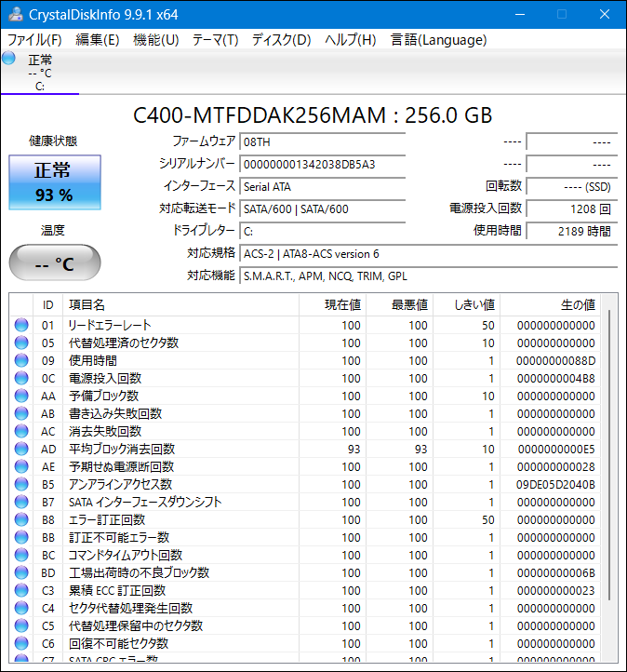Click the しきい値 column header

(x=466, y=304)
